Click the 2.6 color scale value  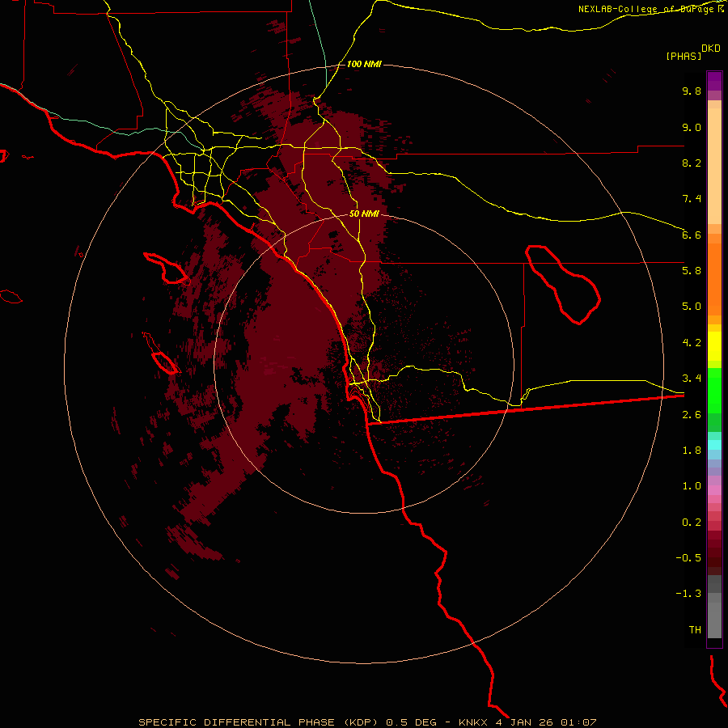pyautogui.click(x=692, y=415)
